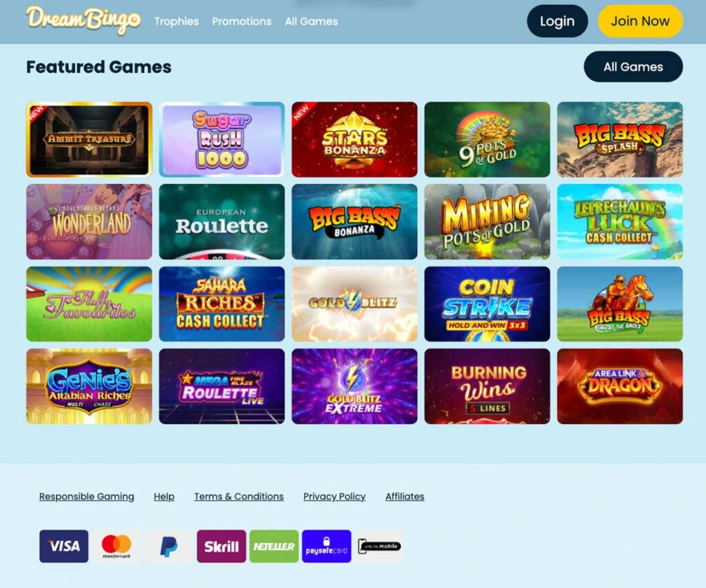Open All Games in the top navigation
The width and height of the screenshot is (706, 588).
[x=311, y=21]
